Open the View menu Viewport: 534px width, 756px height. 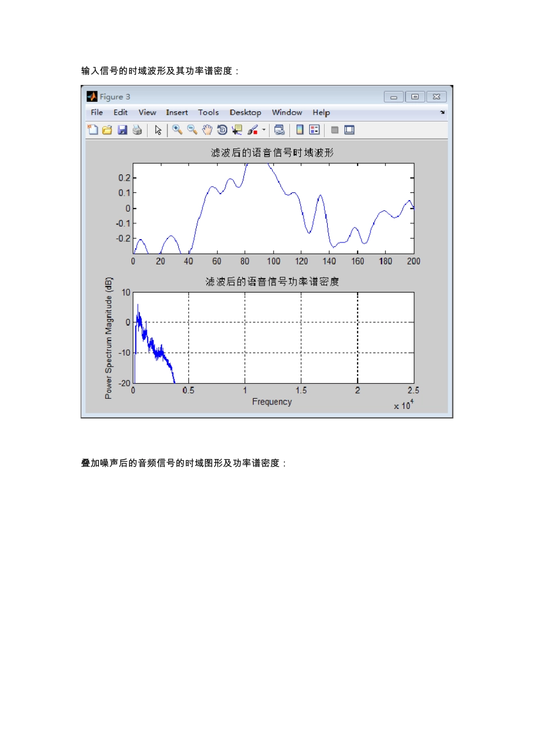(x=147, y=112)
